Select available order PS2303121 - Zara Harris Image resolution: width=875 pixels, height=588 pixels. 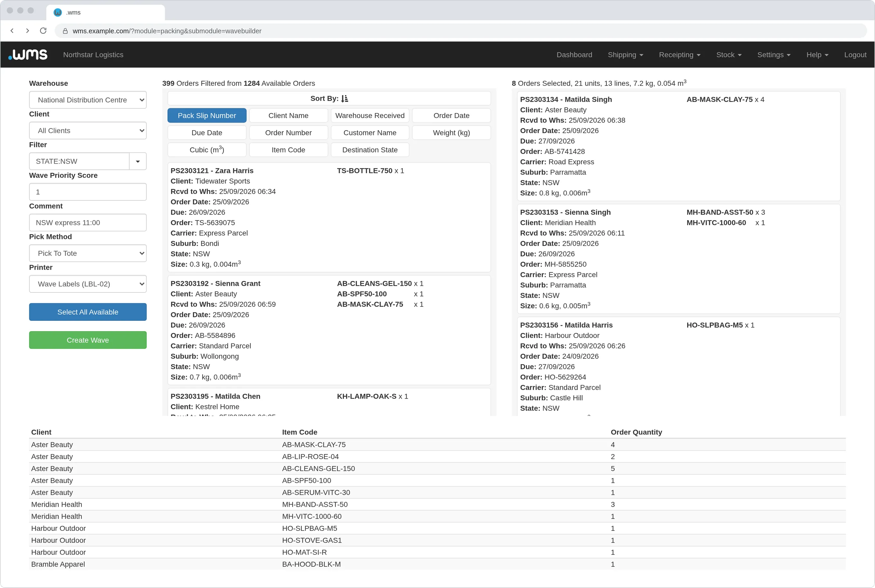click(x=329, y=218)
